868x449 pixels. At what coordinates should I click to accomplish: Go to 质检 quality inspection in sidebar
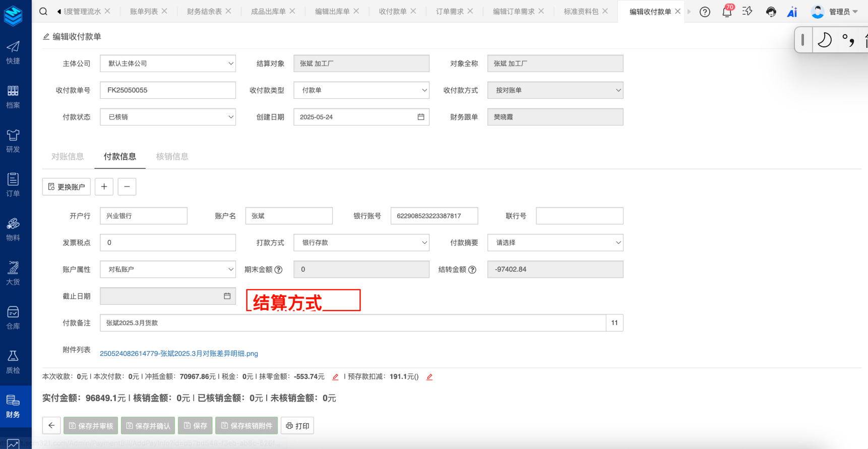coord(13,362)
